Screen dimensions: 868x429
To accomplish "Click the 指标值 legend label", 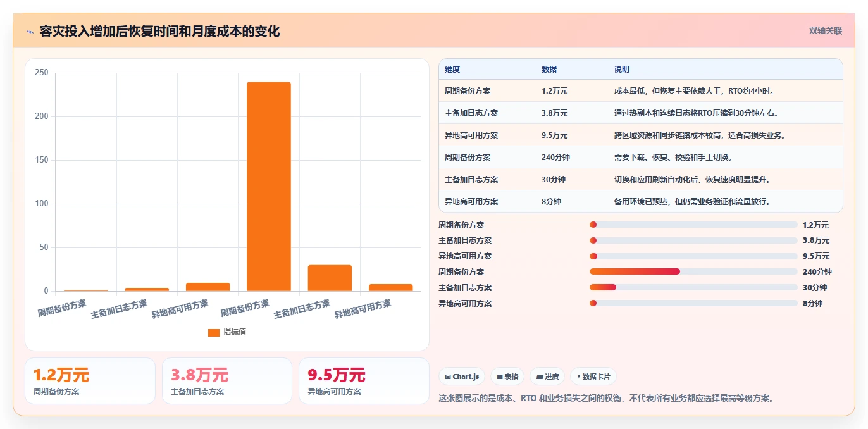I will coord(235,333).
